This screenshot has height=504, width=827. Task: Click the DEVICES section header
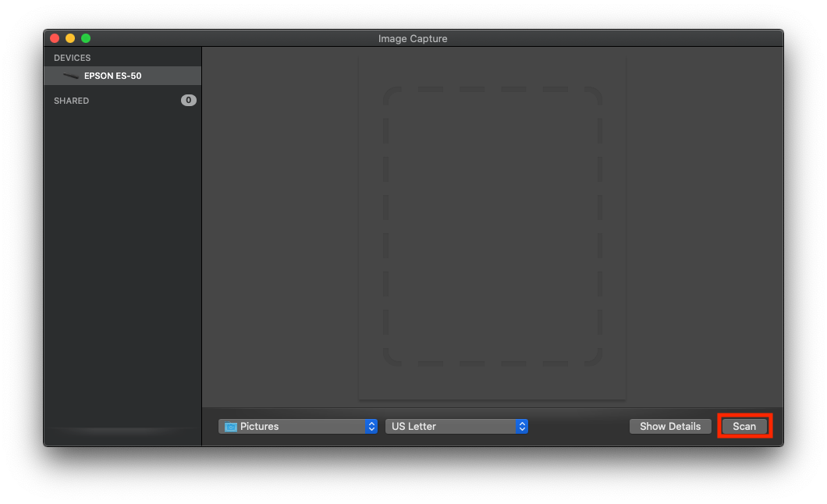coord(73,58)
